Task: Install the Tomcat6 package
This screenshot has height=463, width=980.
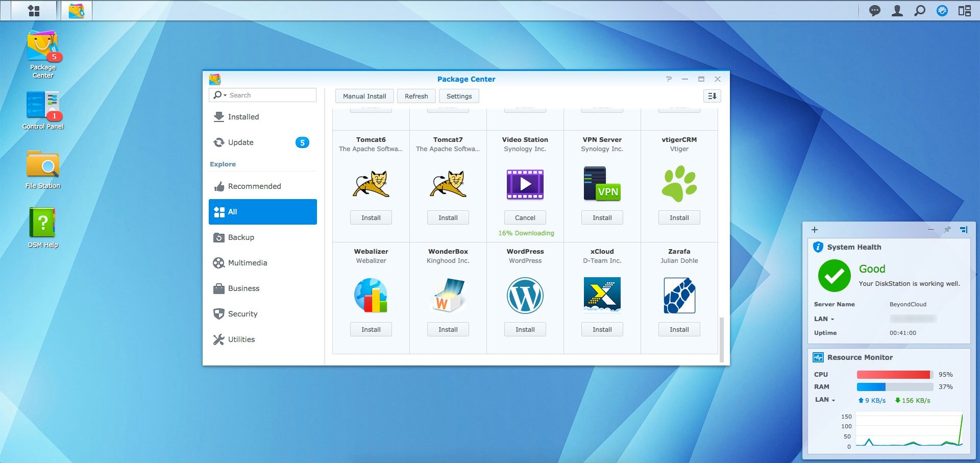Action: click(371, 217)
